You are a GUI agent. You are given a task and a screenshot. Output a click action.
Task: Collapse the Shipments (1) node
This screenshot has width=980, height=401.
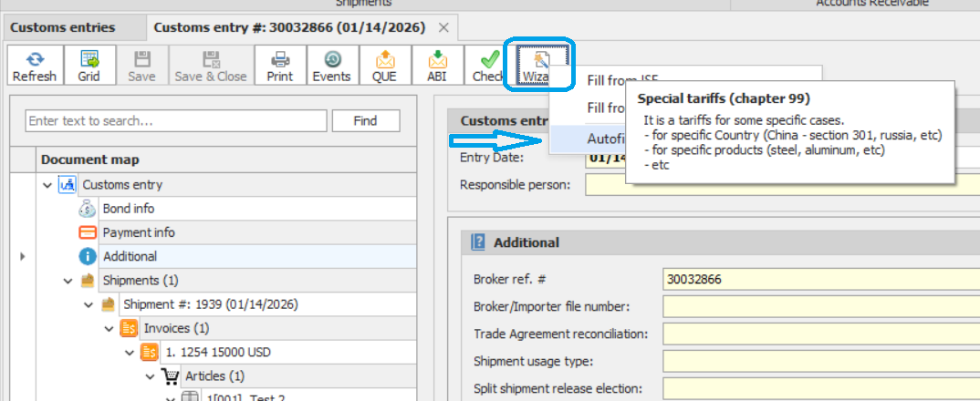pos(68,281)
